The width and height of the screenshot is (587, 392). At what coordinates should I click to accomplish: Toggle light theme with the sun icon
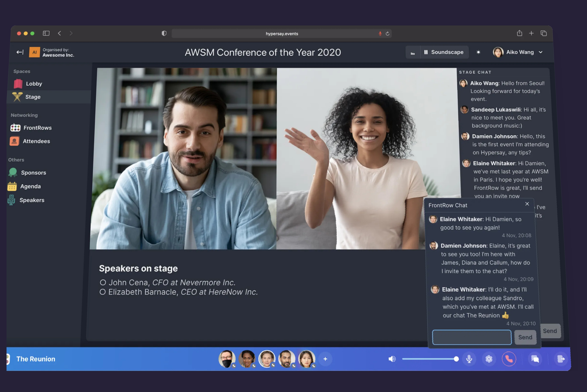tap(478, 52)
